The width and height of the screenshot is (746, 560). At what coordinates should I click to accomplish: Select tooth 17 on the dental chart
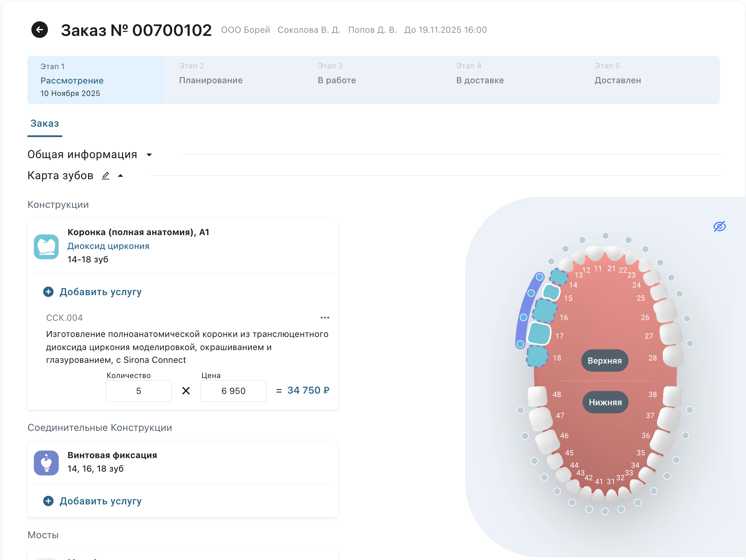(x=539, y=334)
